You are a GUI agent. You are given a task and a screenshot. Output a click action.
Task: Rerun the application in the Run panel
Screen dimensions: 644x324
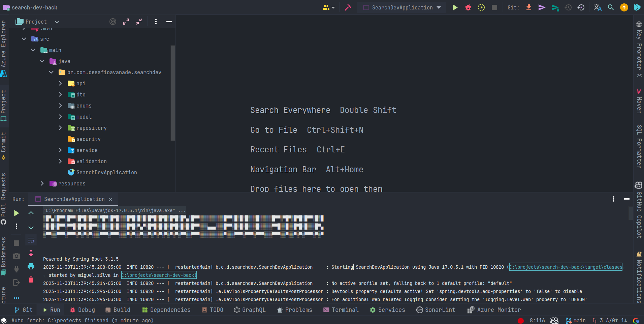point(16,213)
